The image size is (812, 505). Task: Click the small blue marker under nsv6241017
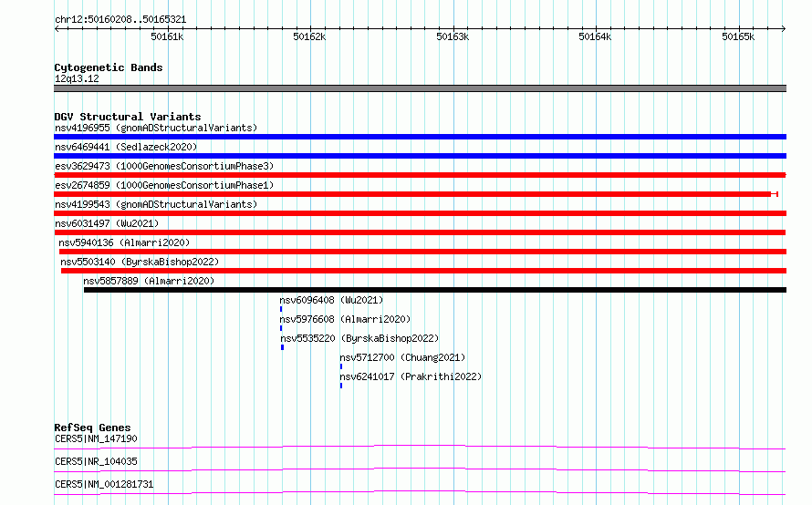click(x=341, y=386)
